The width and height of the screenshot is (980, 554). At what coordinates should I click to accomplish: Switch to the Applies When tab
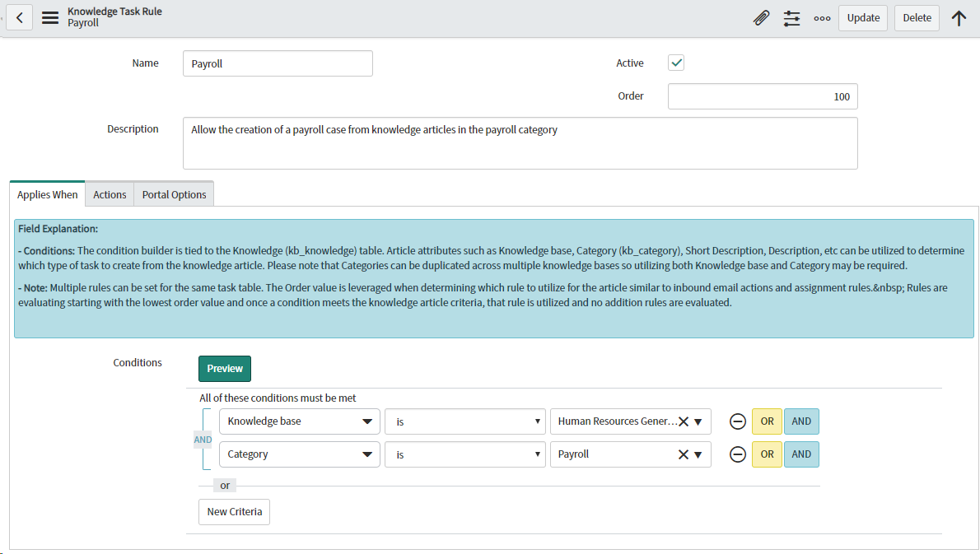click(48, 194)
